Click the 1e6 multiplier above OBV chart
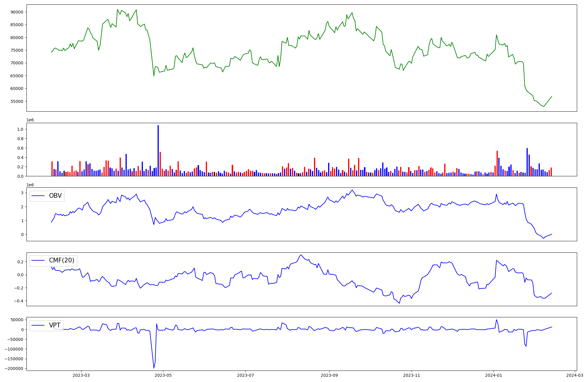The image size is (588, 382). point(30,185)
